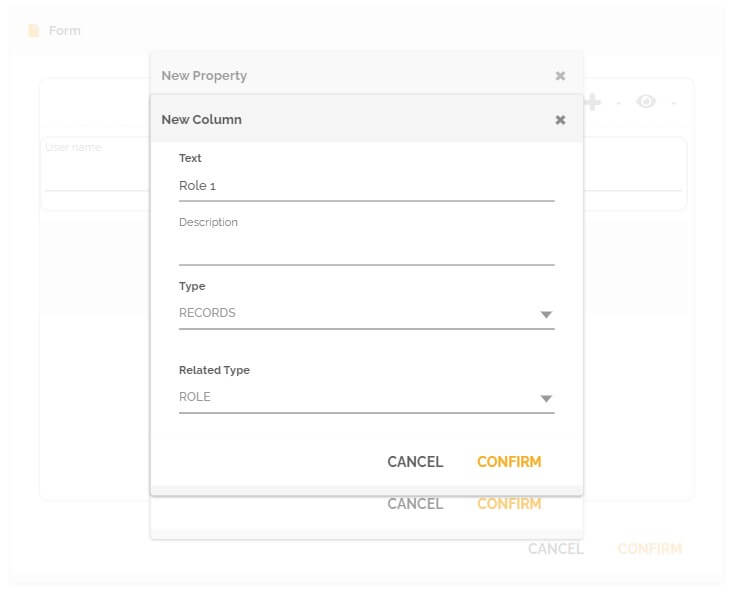The width and height of the screenshot is (733, 592).
Task: Close the New Column dialog
Action: pos(560,120)
